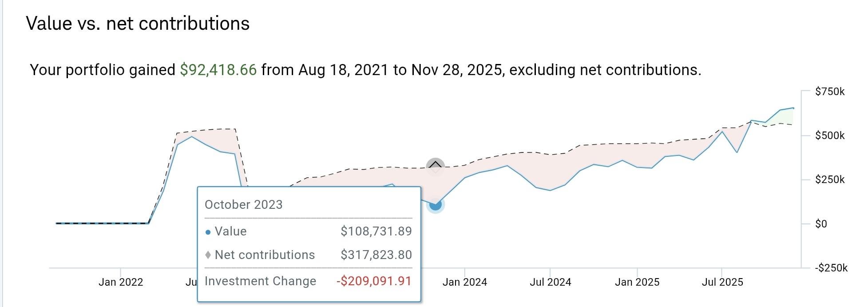868x307 pixels.
Task: Click the -$250k y-axis label
Action: pos(831,268)
